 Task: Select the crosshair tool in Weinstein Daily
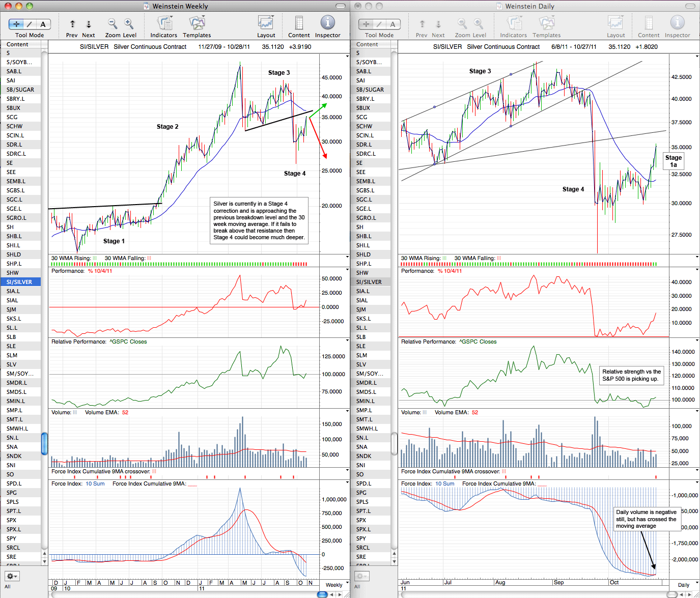click(x=366, y=24)
